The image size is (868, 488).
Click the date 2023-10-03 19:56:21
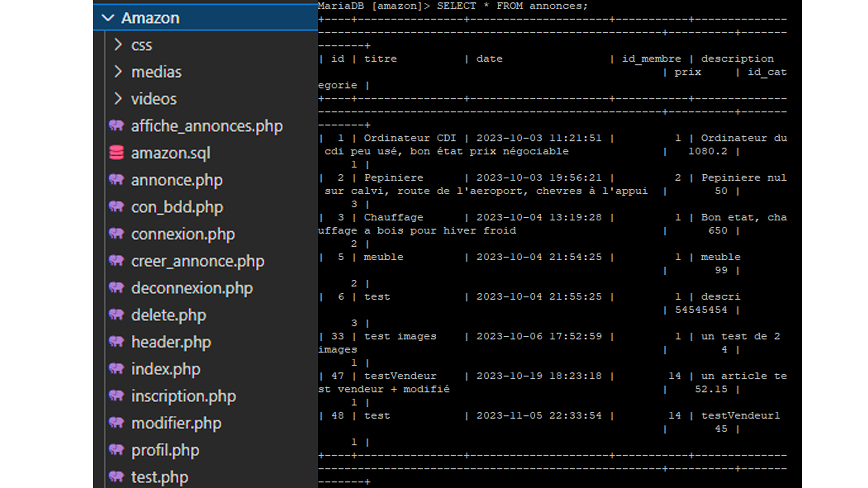539,178
